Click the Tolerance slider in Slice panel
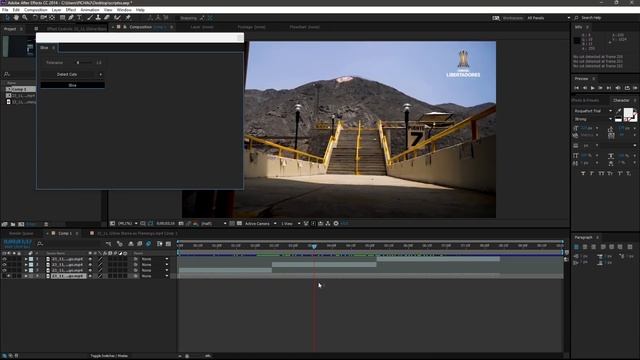 pyautogui.click(x=84, y=63)
